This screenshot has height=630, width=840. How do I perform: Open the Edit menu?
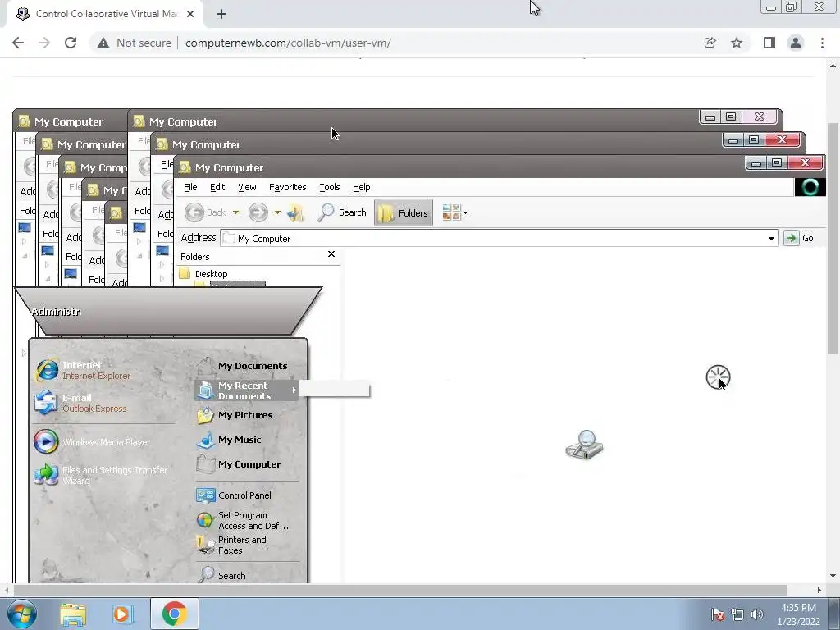(x=217, y=187)
